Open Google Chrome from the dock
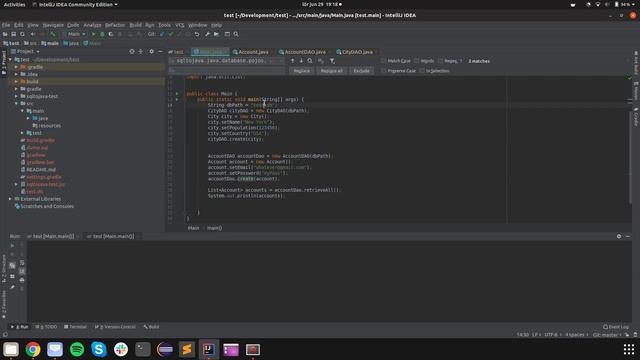Viewport: 640px width, 360px height. [33, 349]
